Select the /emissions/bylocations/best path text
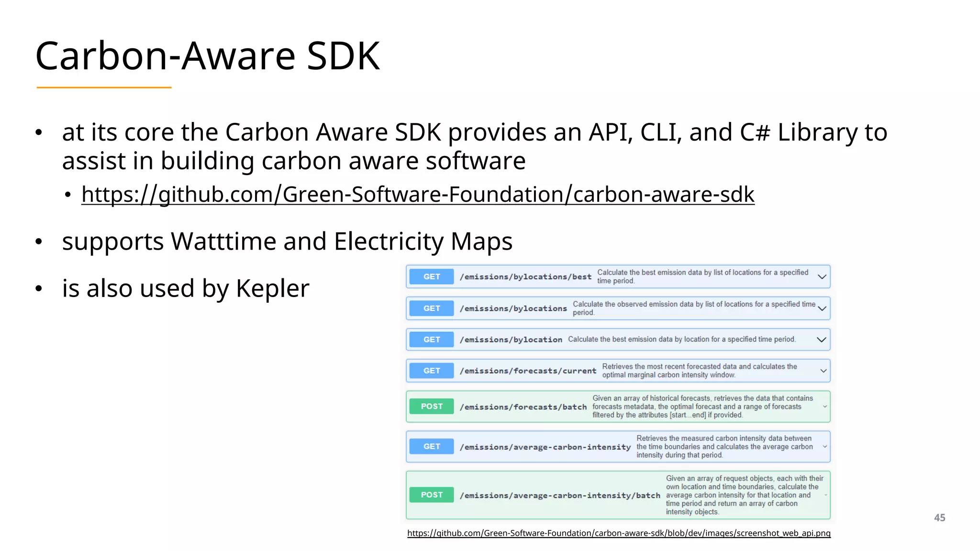Image resolution: width=980 pixels, height=551 pixels. [x=525, y=277]
